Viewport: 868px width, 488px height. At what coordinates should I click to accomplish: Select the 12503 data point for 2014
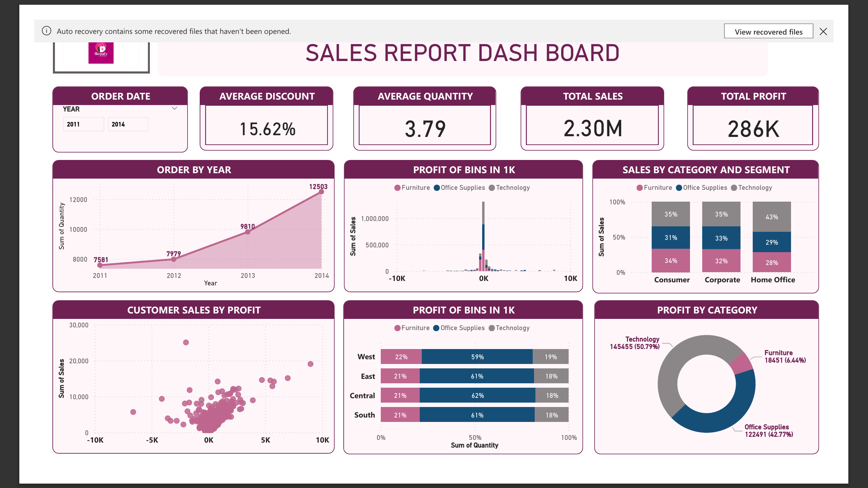[x=321, y=192]
